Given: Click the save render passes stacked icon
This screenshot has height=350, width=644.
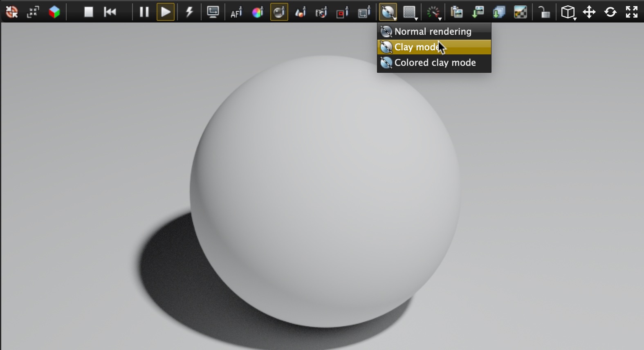Looking at the screenshot, I should (x=499, y=12).
